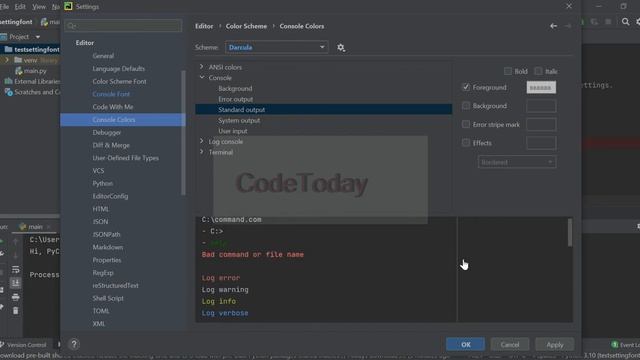Expand the ANSI colors node

point(201,67)
